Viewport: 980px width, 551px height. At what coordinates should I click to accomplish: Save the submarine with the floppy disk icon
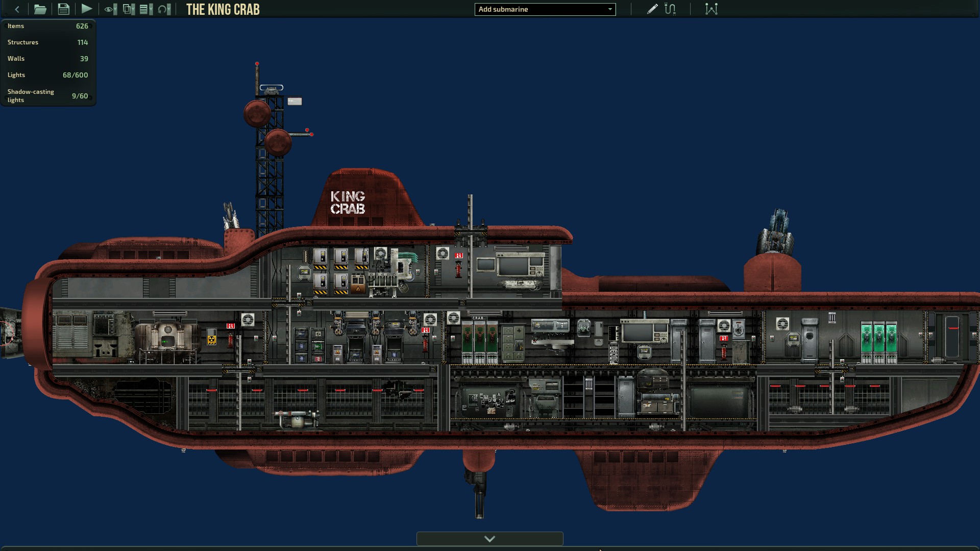pos(63,9)
